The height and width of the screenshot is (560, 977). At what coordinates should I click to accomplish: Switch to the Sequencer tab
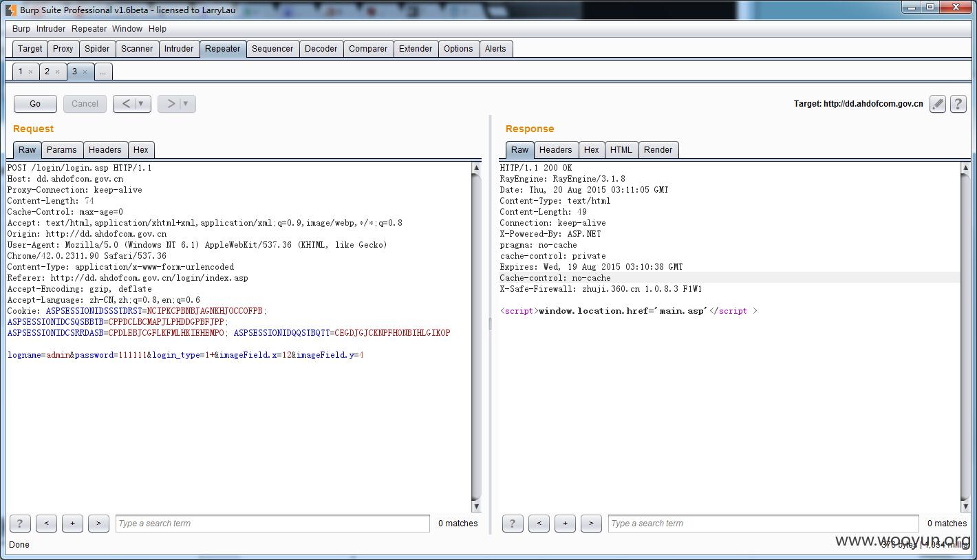point(272,49)
